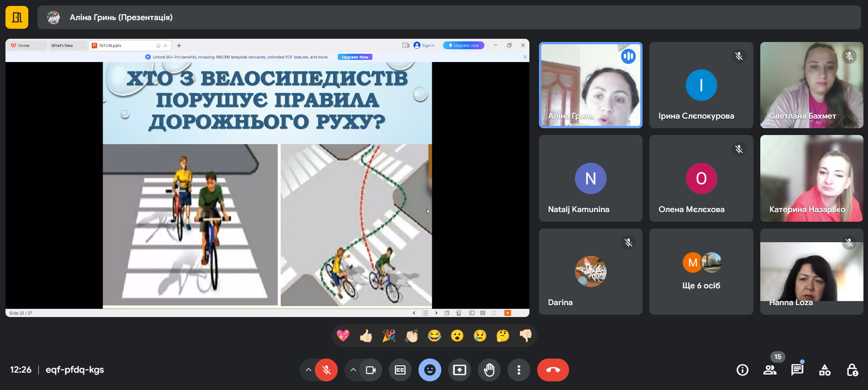The width and height of the screenshot is (868, 390).
Task: Toggle the camera on or off
Action: tap(371, 370)
